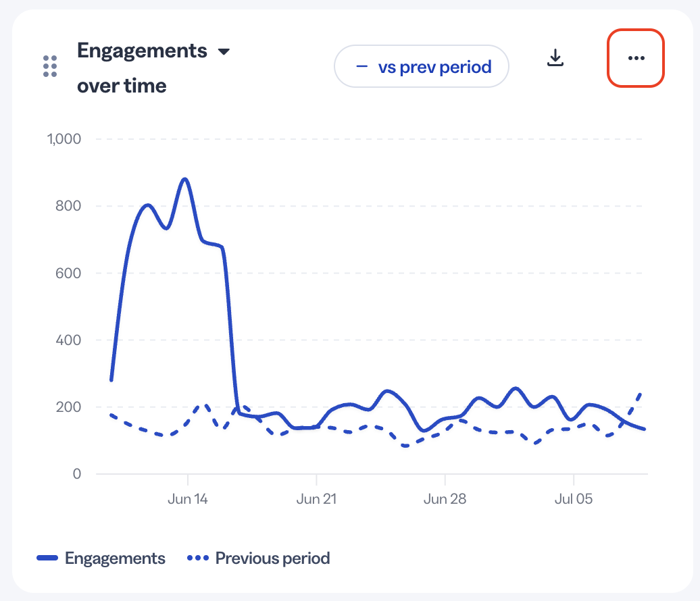This screenshot has height=601, width=700.
Task: Click the Jun 28 axis label
Action: click(445, 499)
